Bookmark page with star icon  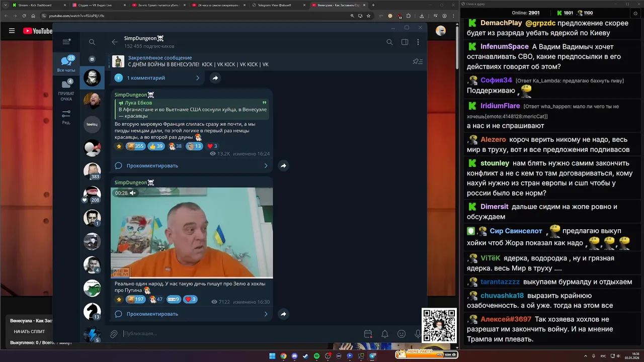368,16
